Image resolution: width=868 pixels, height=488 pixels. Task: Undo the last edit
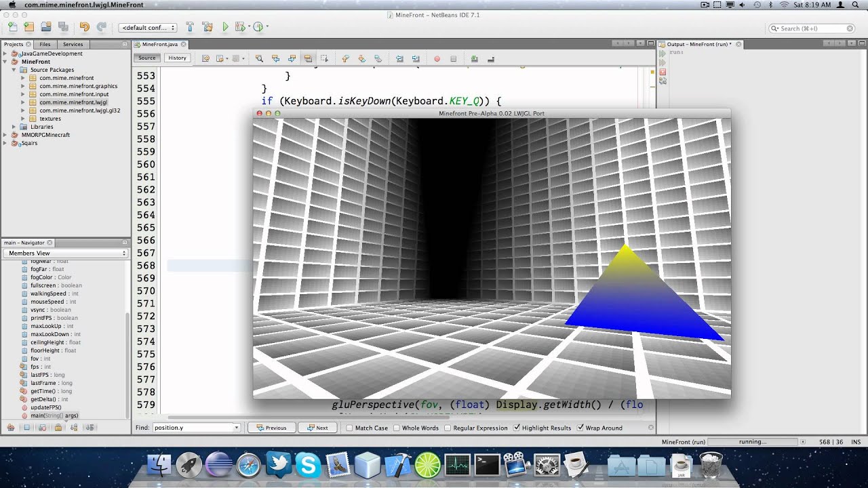pyautogui.click(x=85, y=27)
